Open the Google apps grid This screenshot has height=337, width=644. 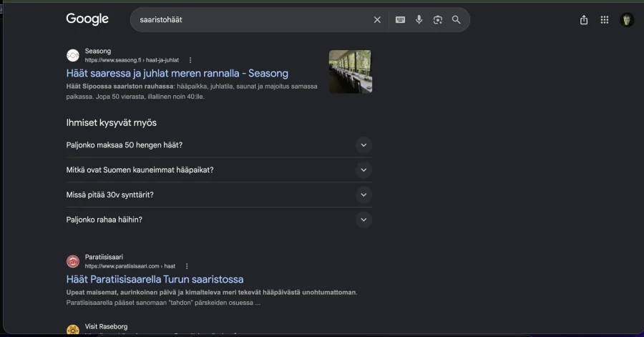[x=605, y=20]
